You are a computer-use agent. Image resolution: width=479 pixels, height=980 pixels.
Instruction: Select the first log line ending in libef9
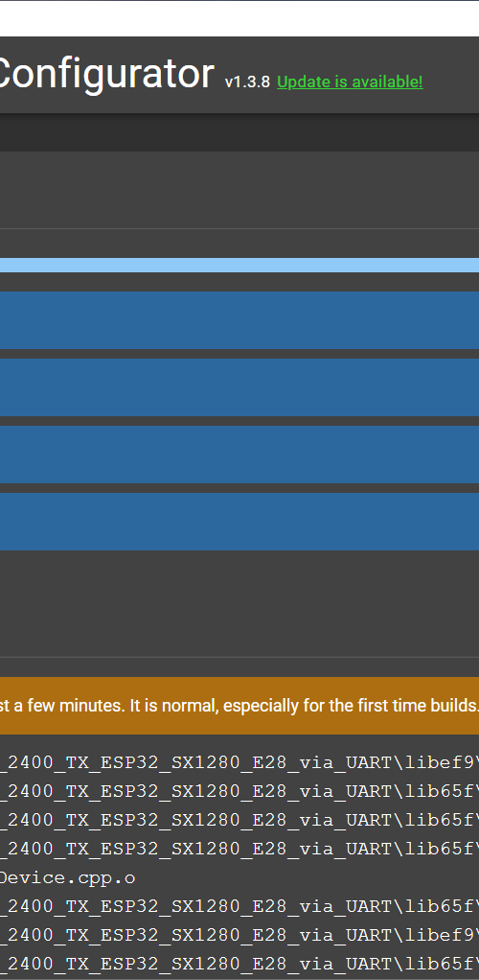239,762
